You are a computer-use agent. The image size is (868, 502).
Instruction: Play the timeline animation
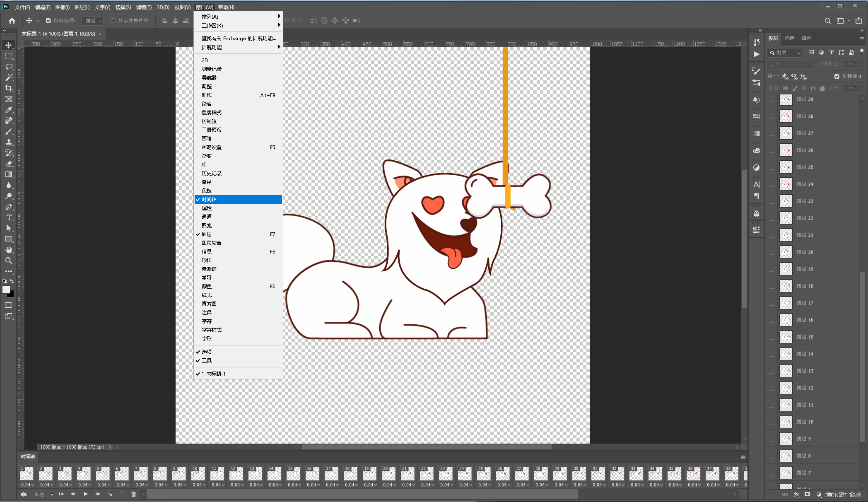tap(86, 494)
